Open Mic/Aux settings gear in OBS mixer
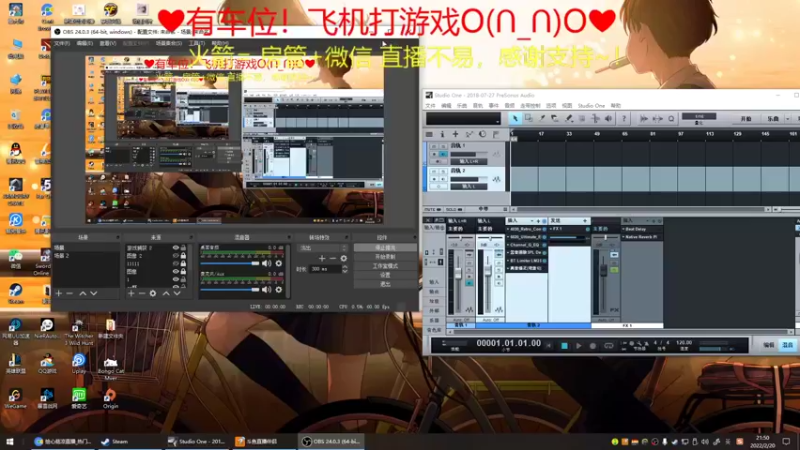The height and width of the screenshot is (450, 800). (279, 289)
